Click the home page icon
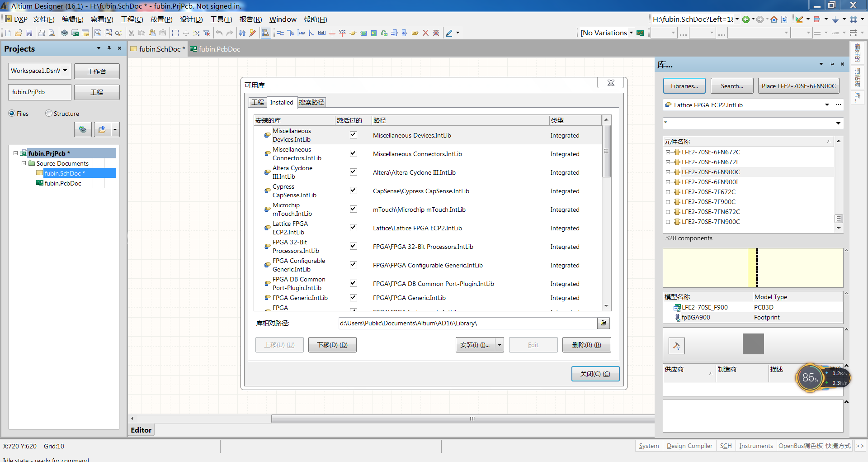This screenshot has height=462, width=868. coord(774,19)
